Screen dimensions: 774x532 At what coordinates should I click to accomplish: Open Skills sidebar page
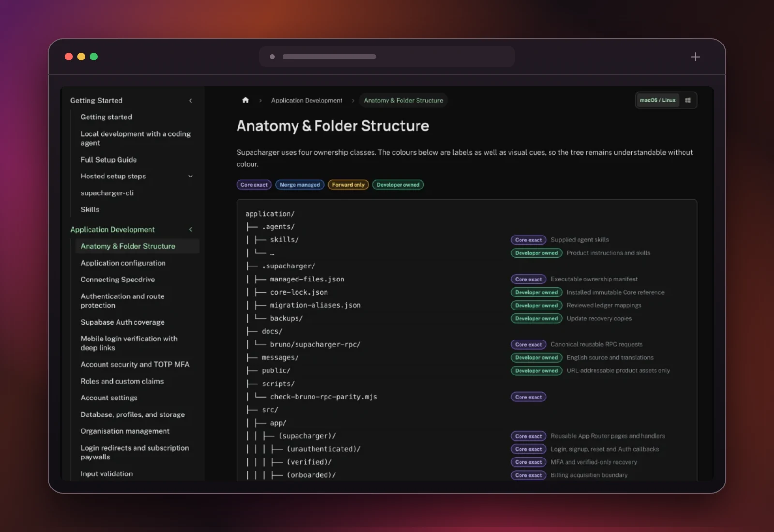[90, 209]
